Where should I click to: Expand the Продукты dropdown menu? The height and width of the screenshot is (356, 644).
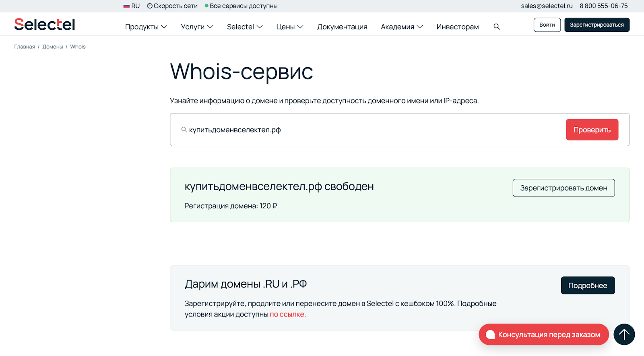(x=146, y=27)
